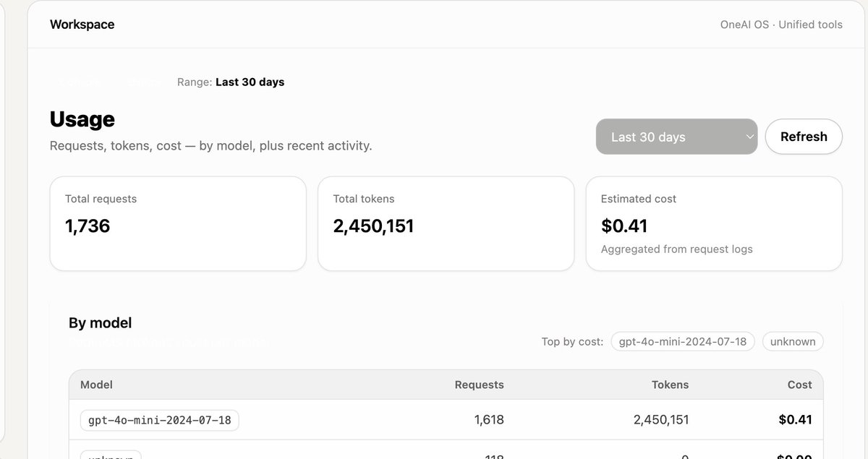Click the Estimated cost card label

click(x=639, y=199)
